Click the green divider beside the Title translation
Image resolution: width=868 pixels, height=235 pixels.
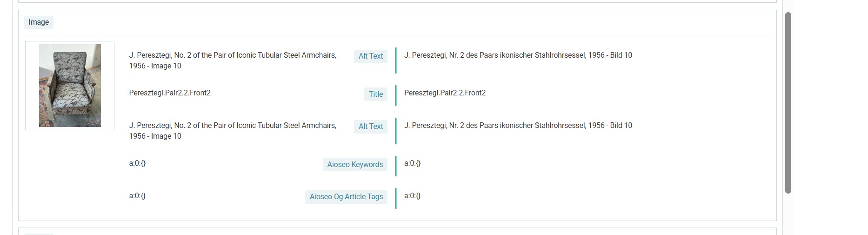[396, 95]
